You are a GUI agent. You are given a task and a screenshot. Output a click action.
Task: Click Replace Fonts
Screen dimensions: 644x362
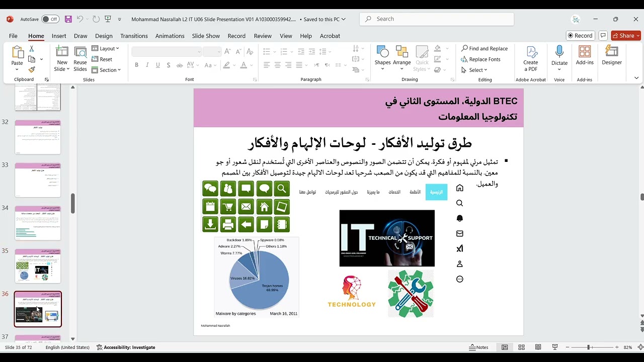480,59
